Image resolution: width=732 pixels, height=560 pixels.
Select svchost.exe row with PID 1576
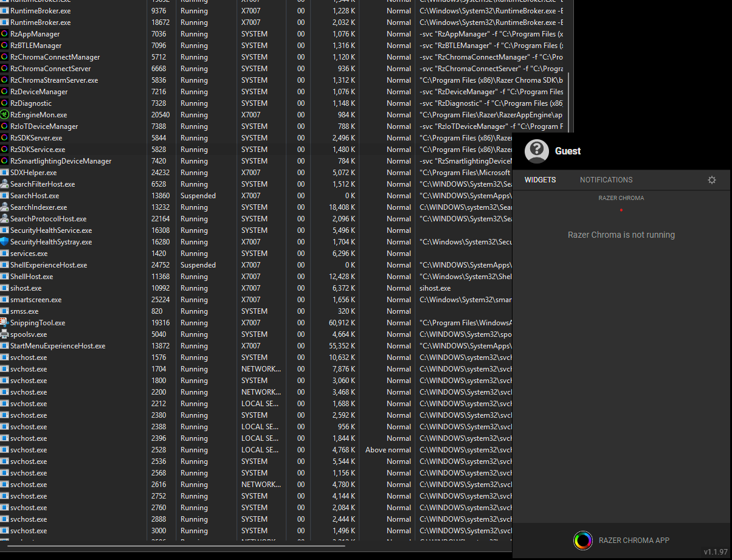pos(256,358)
